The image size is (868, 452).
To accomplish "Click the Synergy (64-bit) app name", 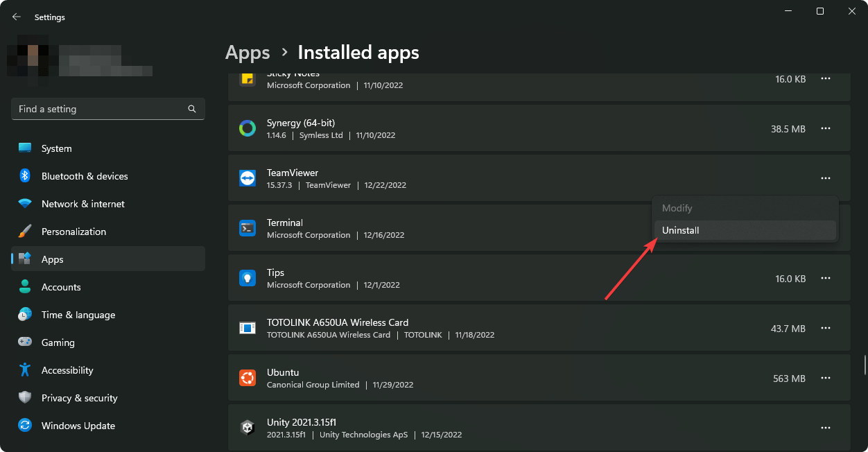I will pos(301,123).
